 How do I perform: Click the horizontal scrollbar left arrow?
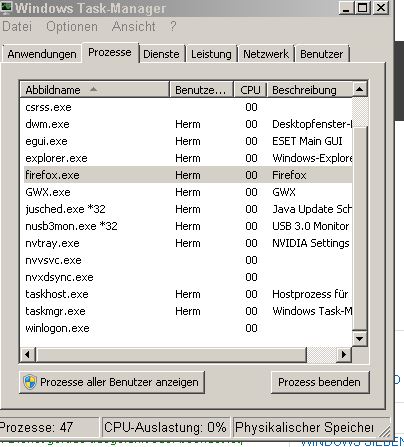click(x=28, y=354)
